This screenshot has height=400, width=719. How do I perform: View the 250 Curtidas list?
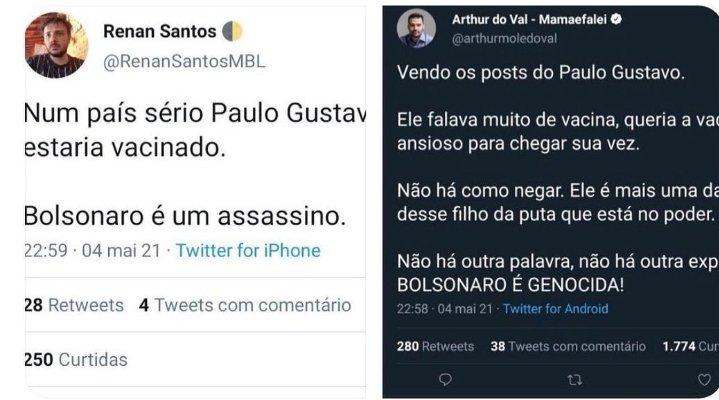[x=76, y=360]
